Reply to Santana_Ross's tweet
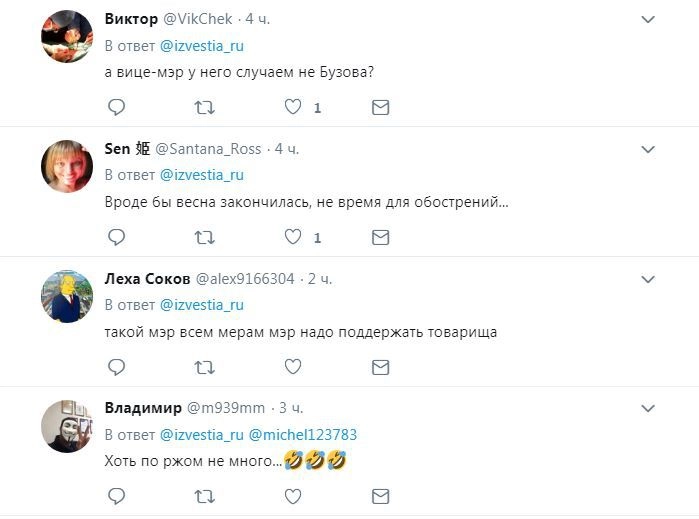The image size is (699, 519). pos(116,237)
